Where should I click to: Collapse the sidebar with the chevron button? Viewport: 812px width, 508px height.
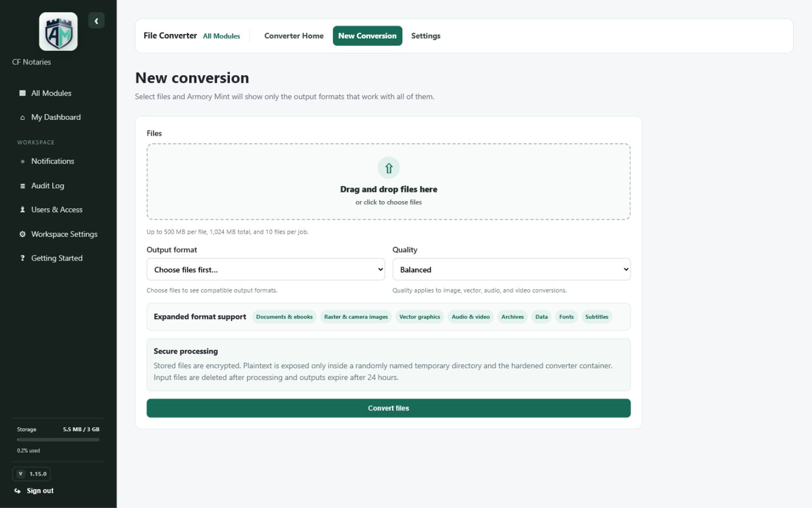96,21
